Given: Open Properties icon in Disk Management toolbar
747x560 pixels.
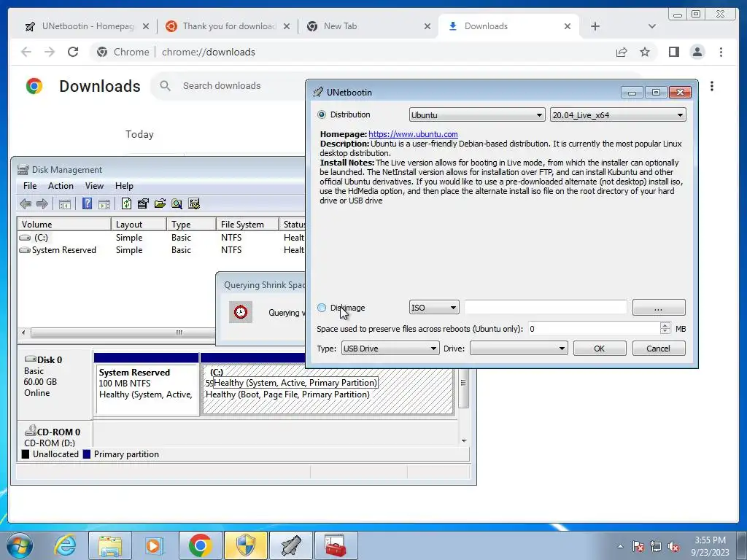Looking at the screenshot, I should (143, 204).
